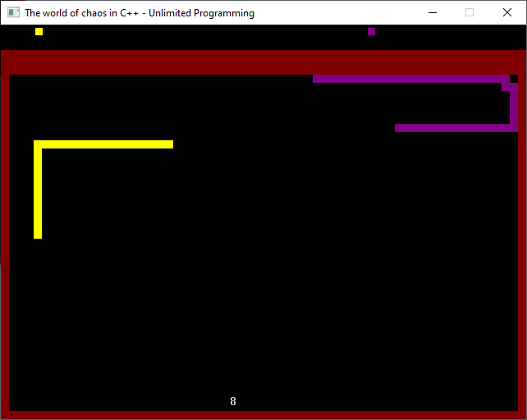Click the small yellow player square indicator
Screen dimensions: 527x420
[x=39, y=32]
